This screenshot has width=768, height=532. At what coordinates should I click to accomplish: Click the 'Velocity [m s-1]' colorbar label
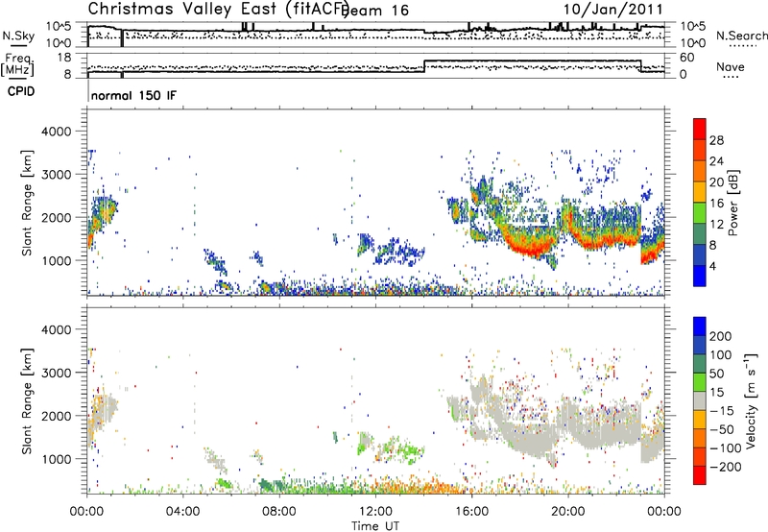coord(751,401)
